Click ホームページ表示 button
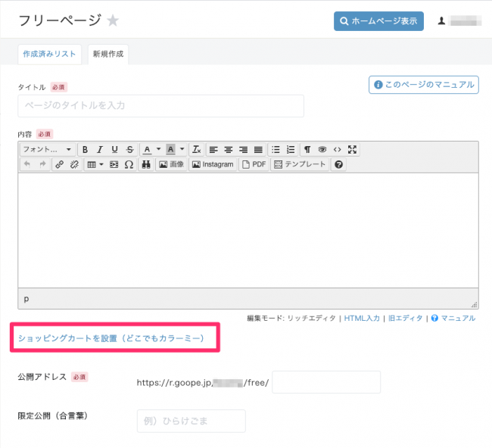 tap(378, 21)
